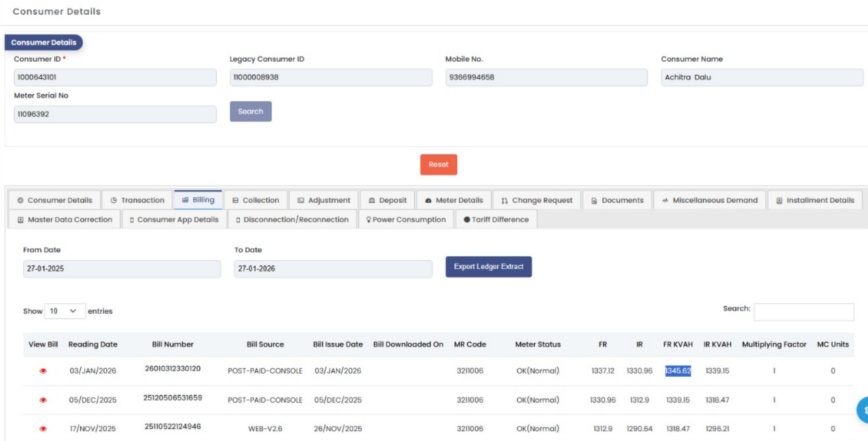This screenshot has width=868, height=441.
Task: Switch to the Billing tab
Action: 198,200
